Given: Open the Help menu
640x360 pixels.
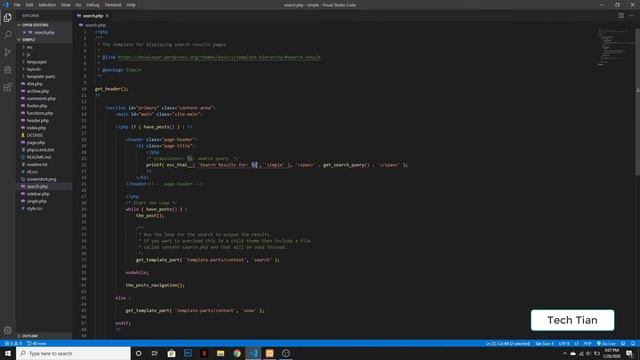Looking at the screenshot, I should pos(131,5).
